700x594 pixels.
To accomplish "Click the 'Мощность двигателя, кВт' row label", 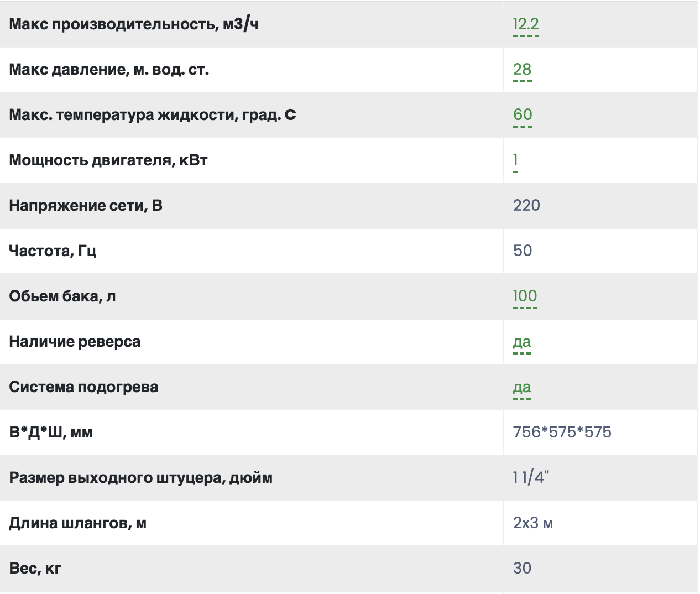I will [108, 160].
